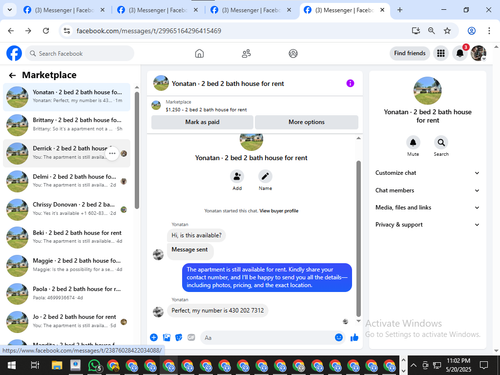Click the More options button
Viewport: 500px width, 375px height.
pyautogui.click(x=306, y=122)
